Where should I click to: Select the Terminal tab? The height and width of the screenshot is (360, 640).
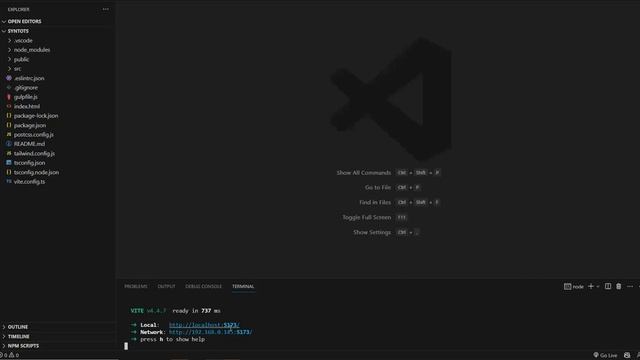point(243,287)
